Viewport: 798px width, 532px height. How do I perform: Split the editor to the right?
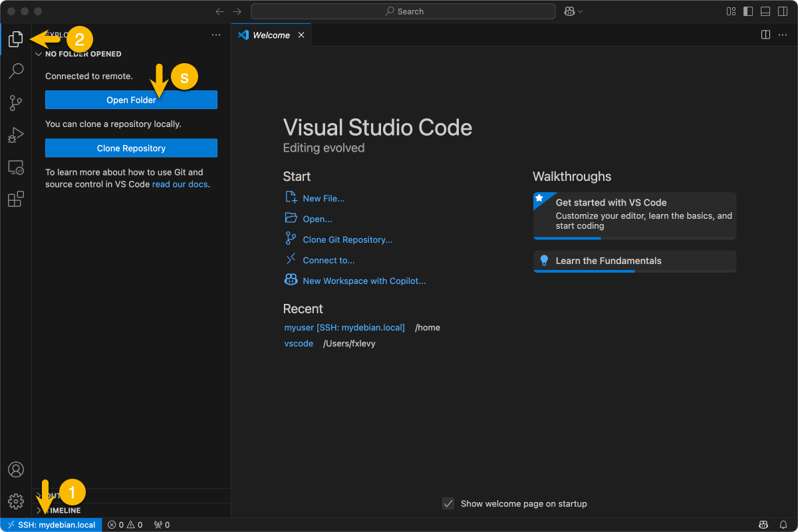[765, 35]
